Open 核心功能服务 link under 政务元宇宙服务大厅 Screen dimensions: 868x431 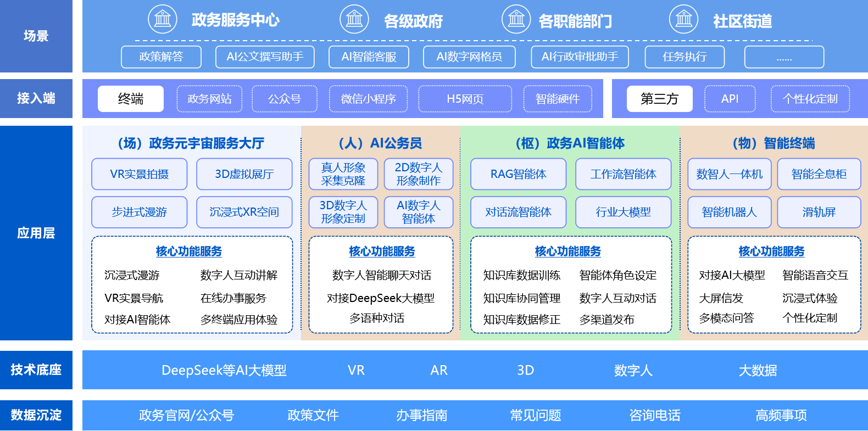[188, 251]
